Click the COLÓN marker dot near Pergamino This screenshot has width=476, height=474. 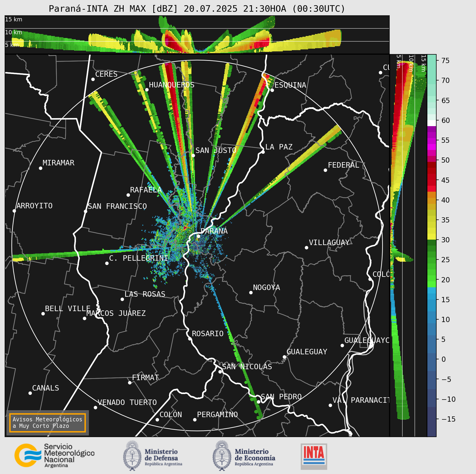click(157, 420)
